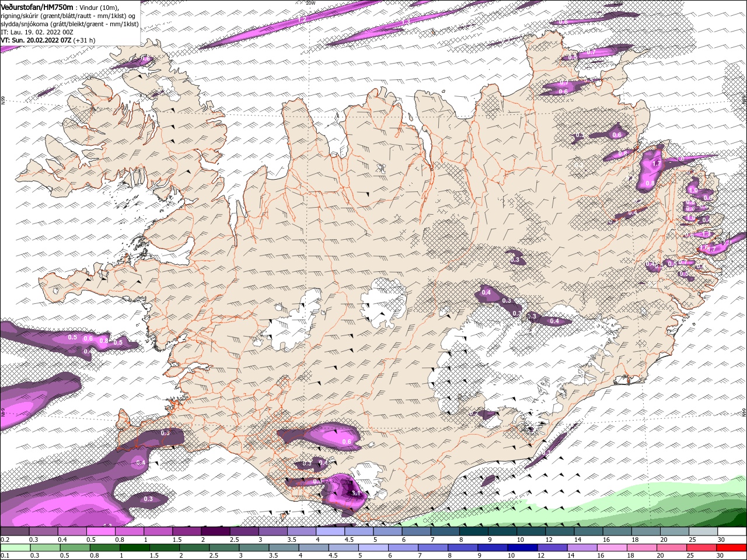Pick the bright magenta 0.5 swatch in snow scale
The image size is (747, 560).
pos(101,531)
